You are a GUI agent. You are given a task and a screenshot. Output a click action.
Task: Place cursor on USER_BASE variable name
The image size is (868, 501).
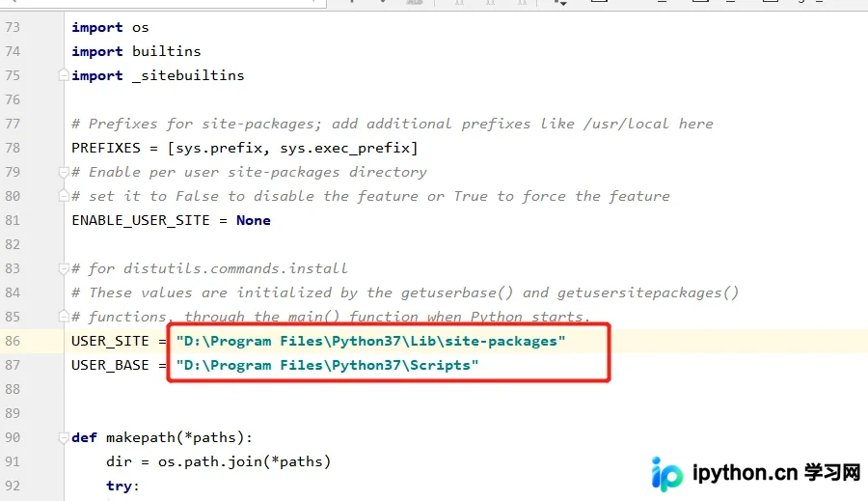tap(110, 365)
